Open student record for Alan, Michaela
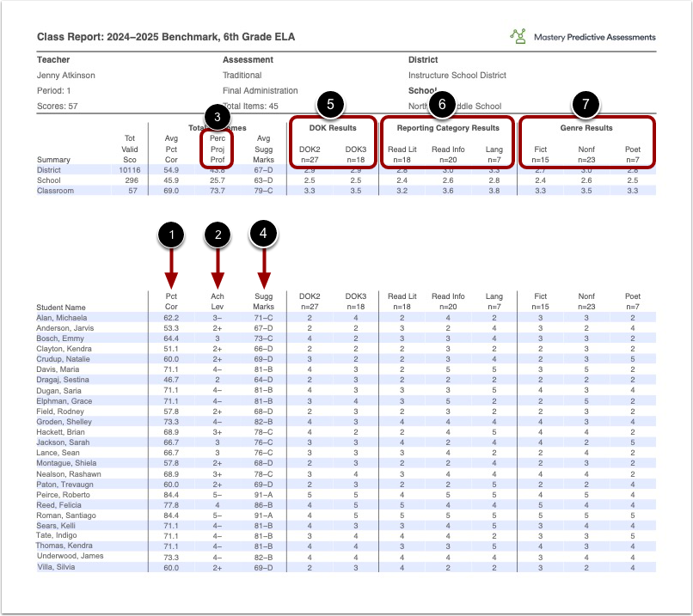 (64, 318)
